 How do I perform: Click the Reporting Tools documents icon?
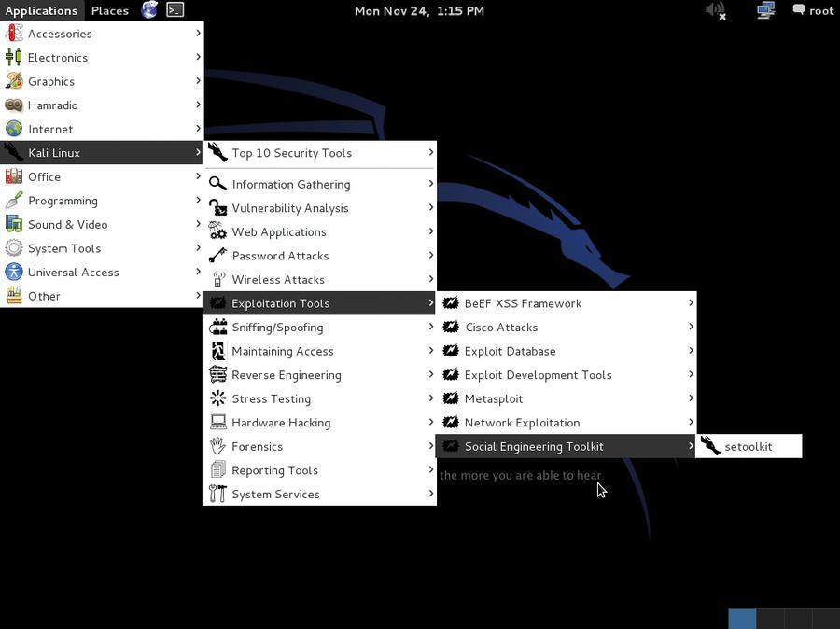click(217, 469)
